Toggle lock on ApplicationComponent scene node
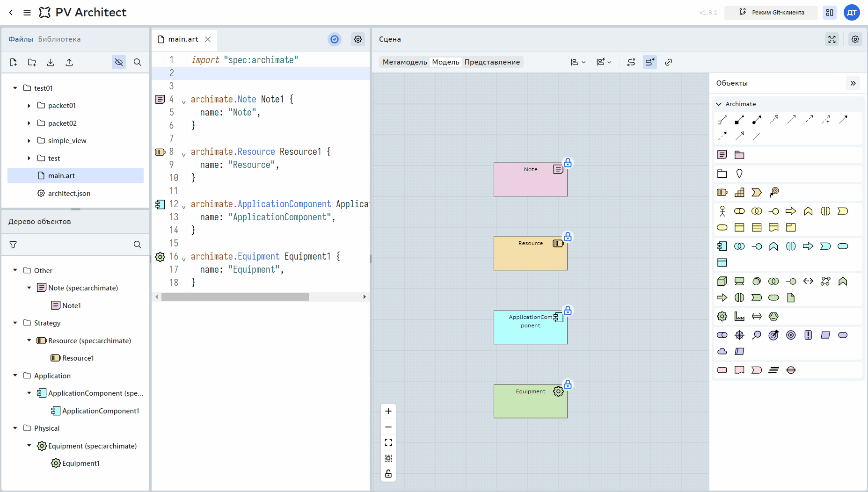 point(568,311)
